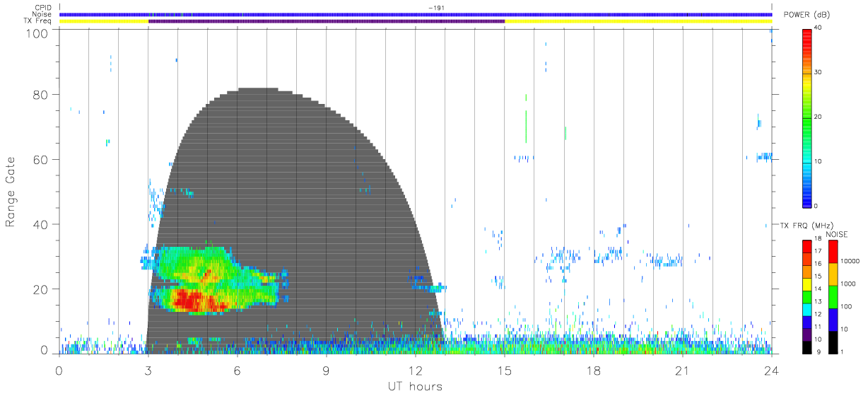Click the 'POWER (dB)' legend title
This screenshot has height=401, width=868.
click(808, 15)
